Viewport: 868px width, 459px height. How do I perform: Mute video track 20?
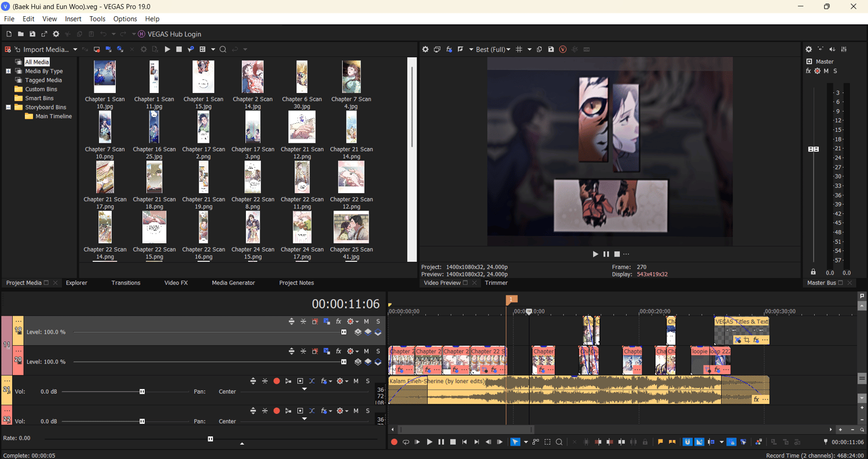(366, 351)
